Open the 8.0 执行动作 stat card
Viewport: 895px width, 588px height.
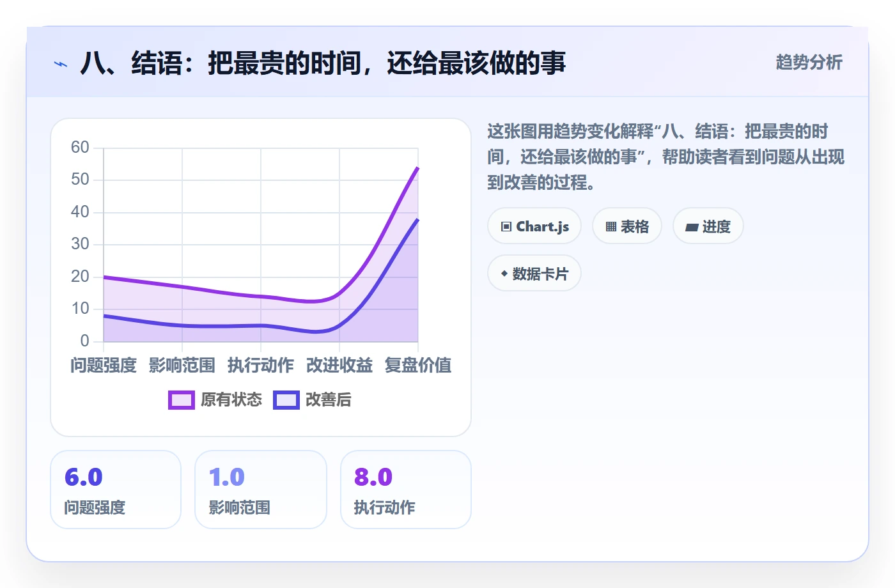tap(406, 490)
